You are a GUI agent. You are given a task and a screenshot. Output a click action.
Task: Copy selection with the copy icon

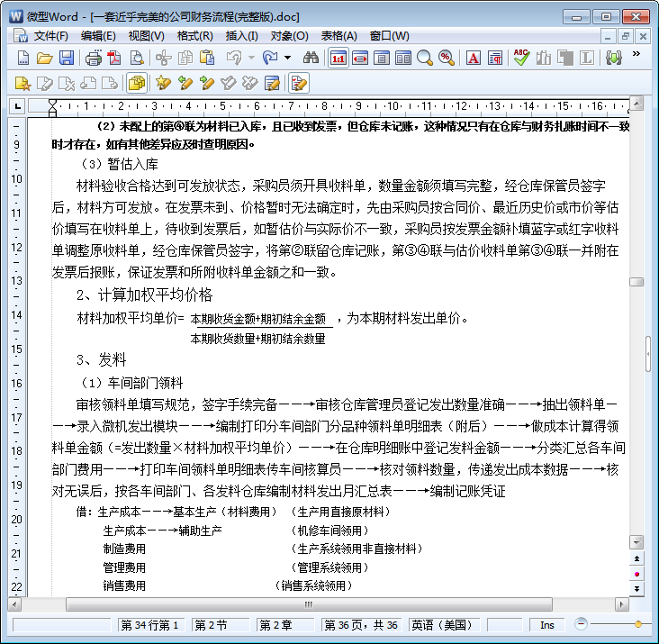point(185,58)
